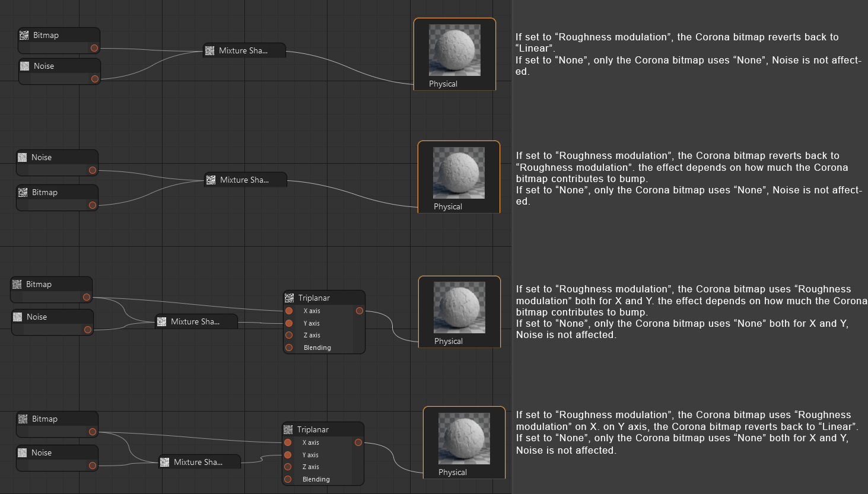Click icon of Noise node in second graph
The height and width of the screenshot is (494, 868).
pyautogui.click(x=22, y=158)
